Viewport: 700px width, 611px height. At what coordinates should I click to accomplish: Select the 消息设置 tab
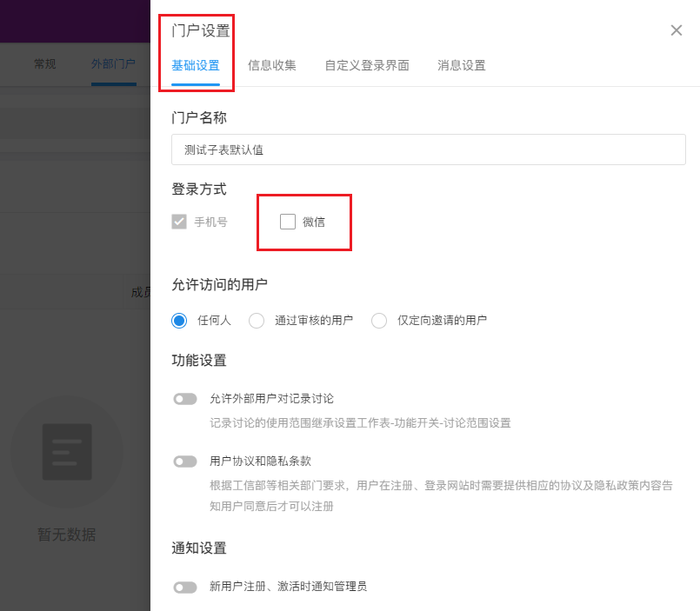(461, 65)
